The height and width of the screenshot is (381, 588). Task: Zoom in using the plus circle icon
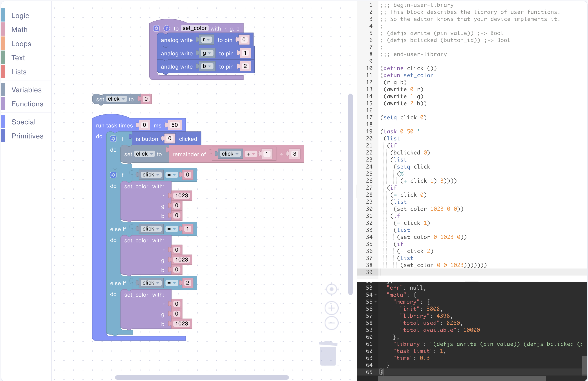pos(331,308)
